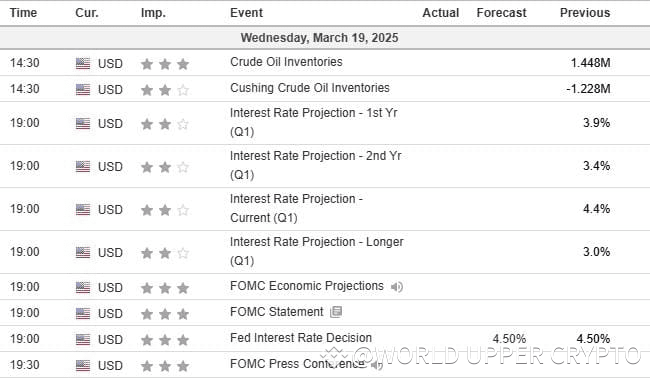Open the Fed Interest Rate Decision event

(x=301, y=338)
